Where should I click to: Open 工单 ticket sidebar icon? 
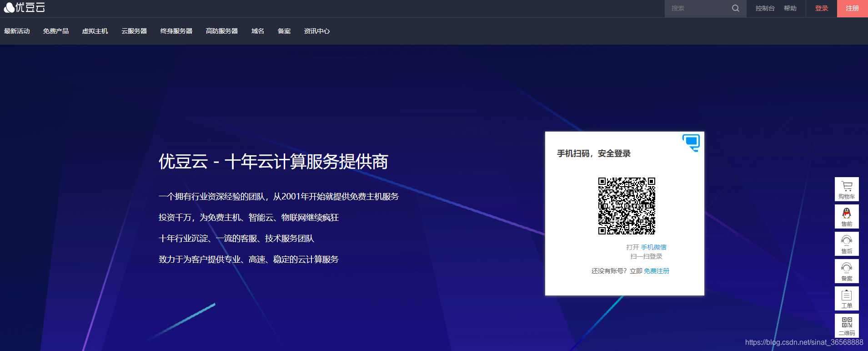pos(847,298)
